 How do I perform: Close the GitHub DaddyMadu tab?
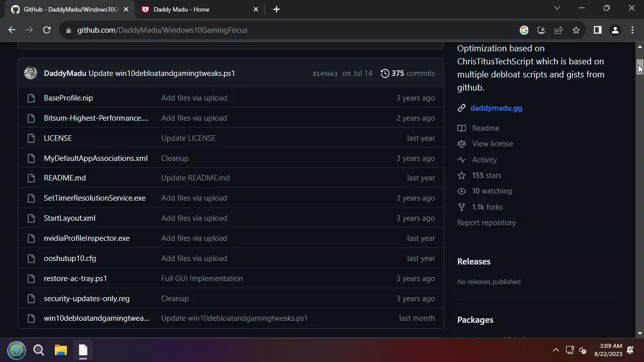click(126, 9)
